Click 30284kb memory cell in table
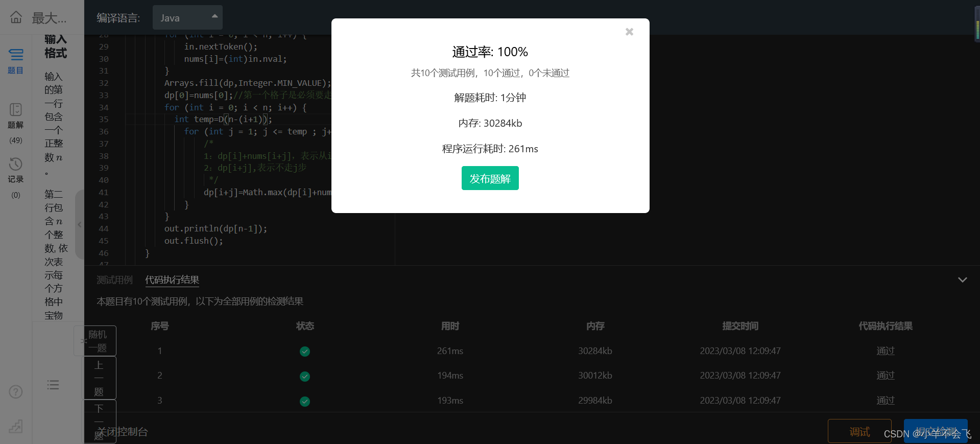The image size is (980, 444). [595, 351]
